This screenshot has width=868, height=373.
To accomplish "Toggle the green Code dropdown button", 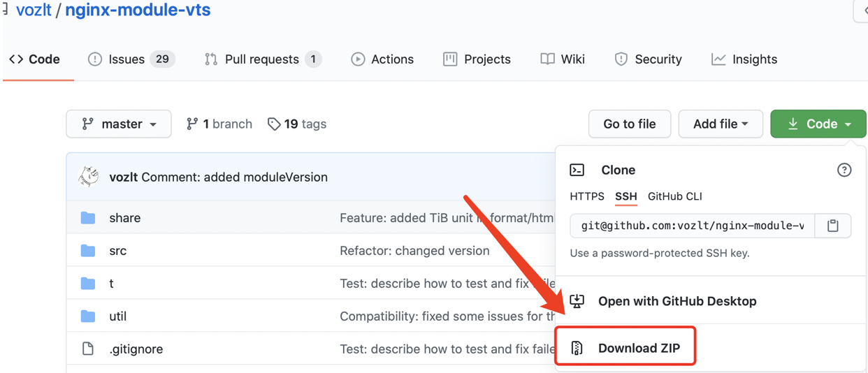I will tap(818, 124).
